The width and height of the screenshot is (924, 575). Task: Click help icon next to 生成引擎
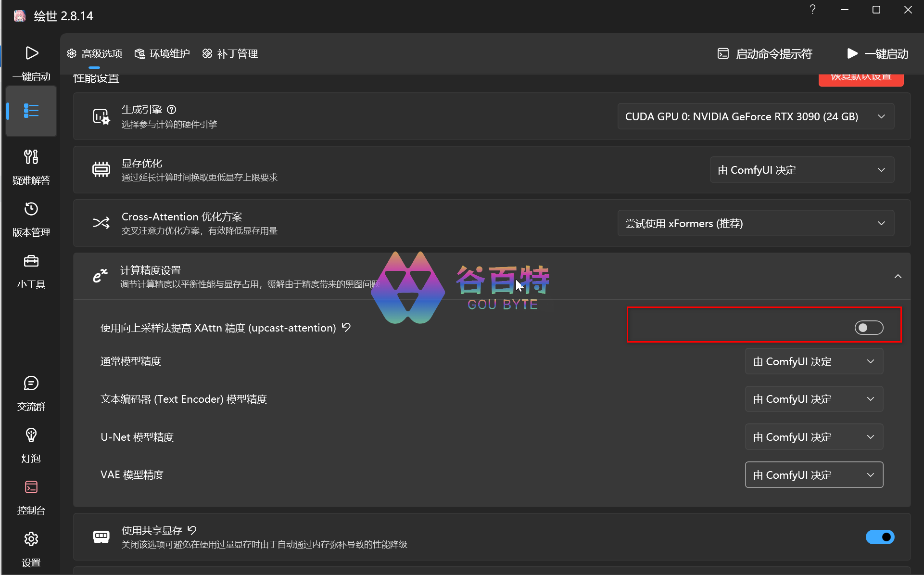click(172, 110)
